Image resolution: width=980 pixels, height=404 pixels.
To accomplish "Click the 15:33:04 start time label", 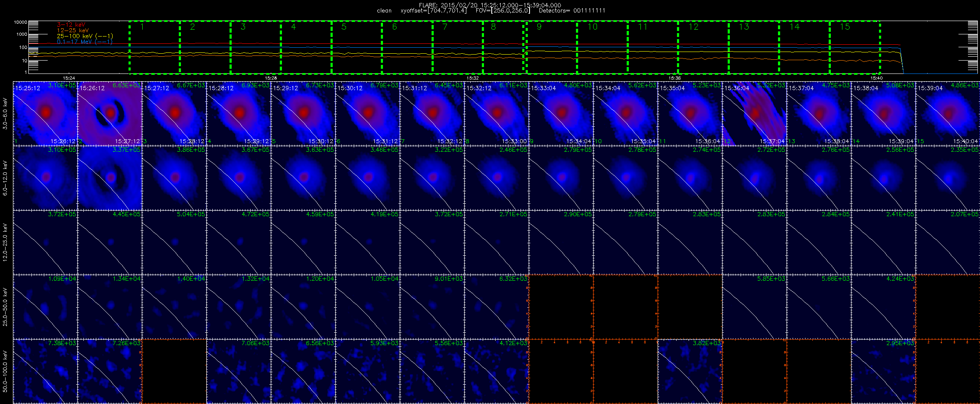I will 543,88.
